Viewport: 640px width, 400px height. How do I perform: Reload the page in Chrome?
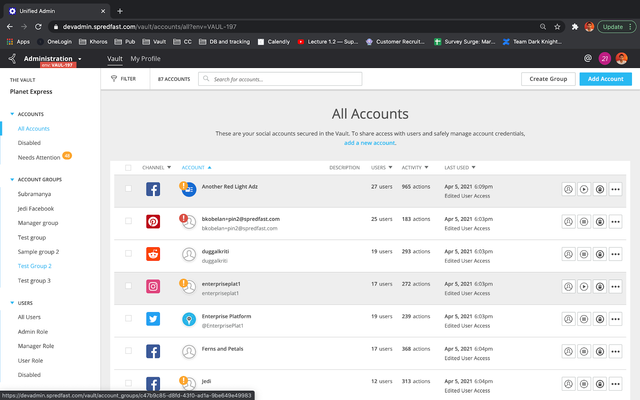38,27
